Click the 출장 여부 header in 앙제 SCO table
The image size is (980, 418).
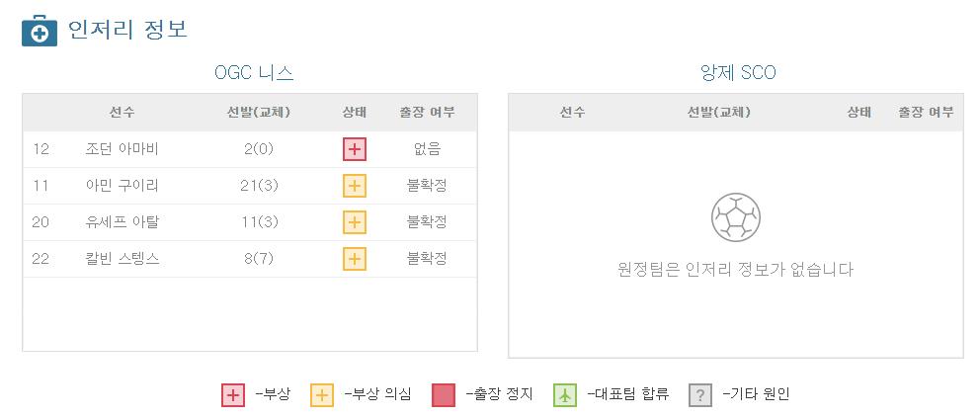click(x=926, y=113)
